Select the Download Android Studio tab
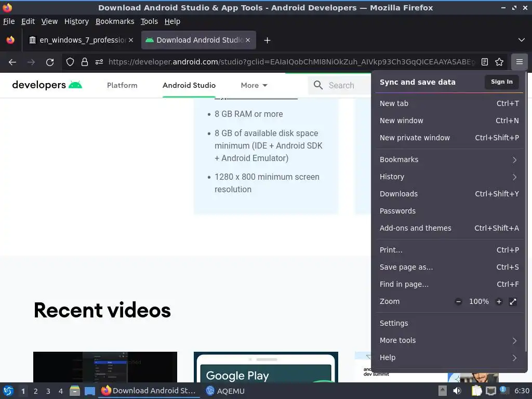Viewport: 532px width, 399px height. (198, 40)
